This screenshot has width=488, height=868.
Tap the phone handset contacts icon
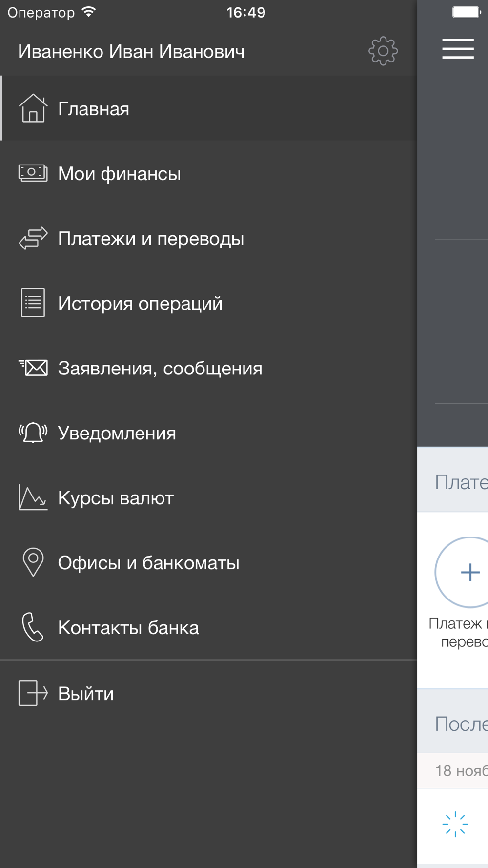pos(33,627)
